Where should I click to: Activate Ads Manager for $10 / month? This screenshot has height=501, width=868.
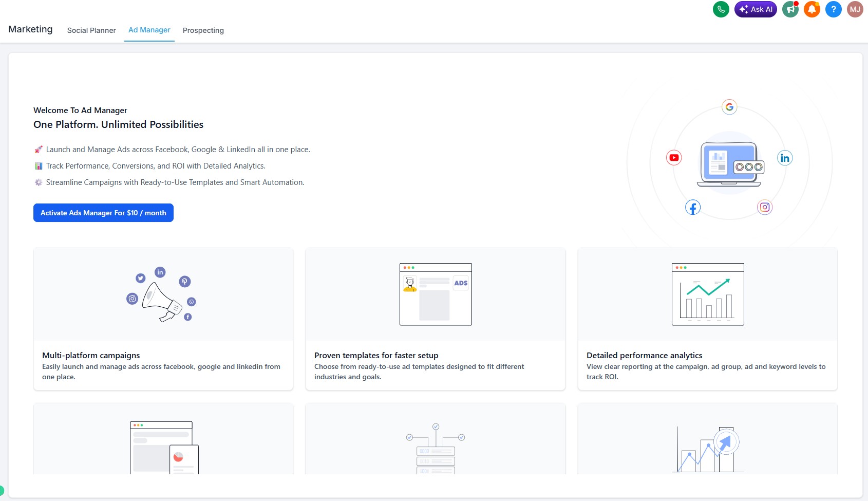(x=103, y=213)
